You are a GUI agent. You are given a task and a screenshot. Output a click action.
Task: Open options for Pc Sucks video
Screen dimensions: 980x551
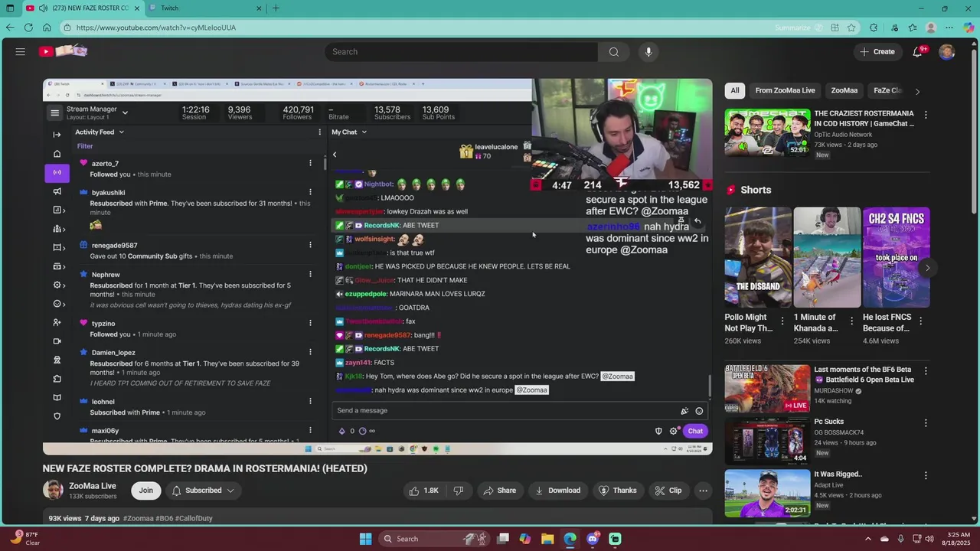tap(926, 422)
